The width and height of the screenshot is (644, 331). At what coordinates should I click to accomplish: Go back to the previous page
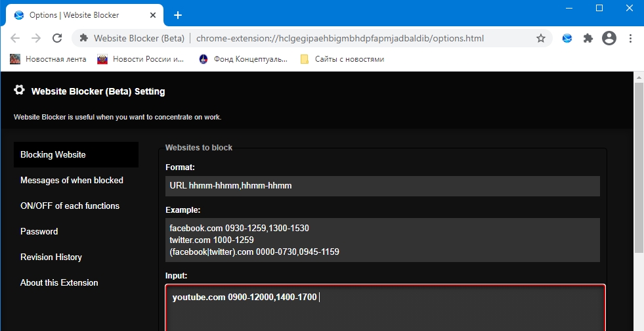point(16,38)
